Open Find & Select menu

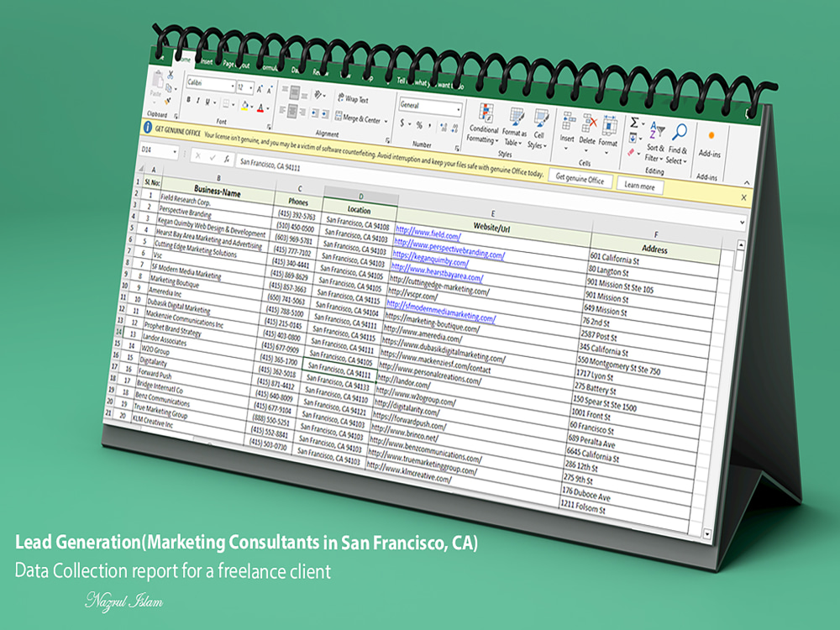coord(677,144)
